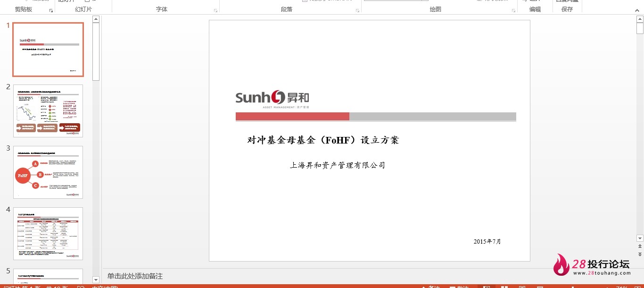Click the 保存 ribbon group label
The height and width of the screenshot is (288, 644).
tap(567, 9)
